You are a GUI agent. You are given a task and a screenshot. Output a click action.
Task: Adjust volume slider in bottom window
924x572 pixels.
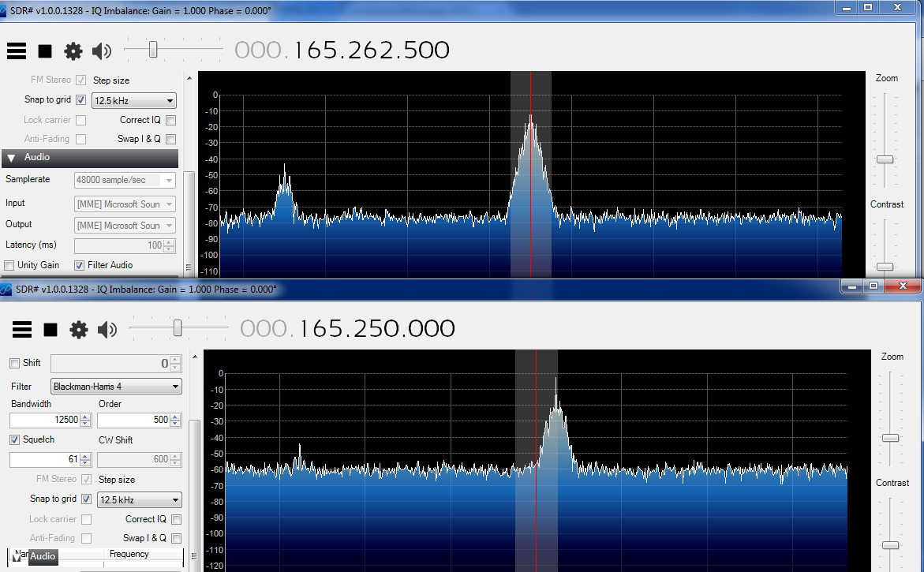coord(178,328)
